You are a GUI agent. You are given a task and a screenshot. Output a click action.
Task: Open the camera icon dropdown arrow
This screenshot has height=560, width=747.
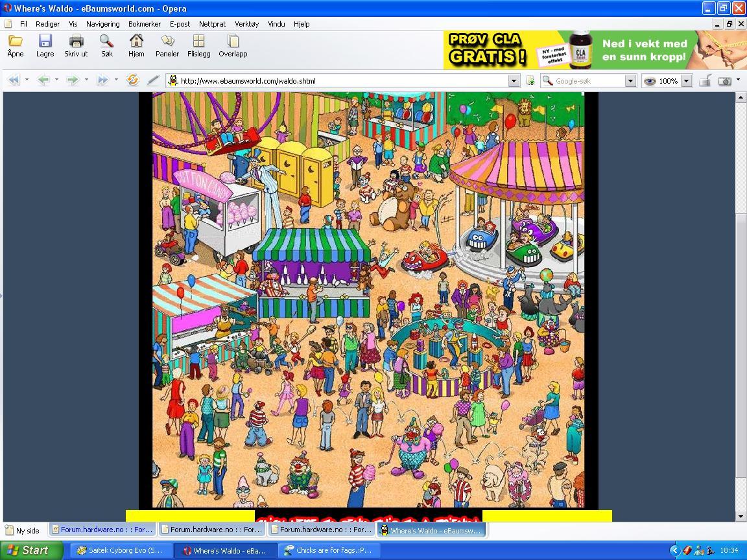[738, 80]
